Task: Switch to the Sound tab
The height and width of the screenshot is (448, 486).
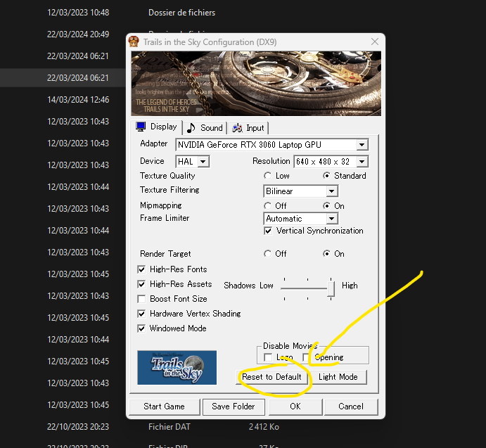Action: [x=205, y=127]
